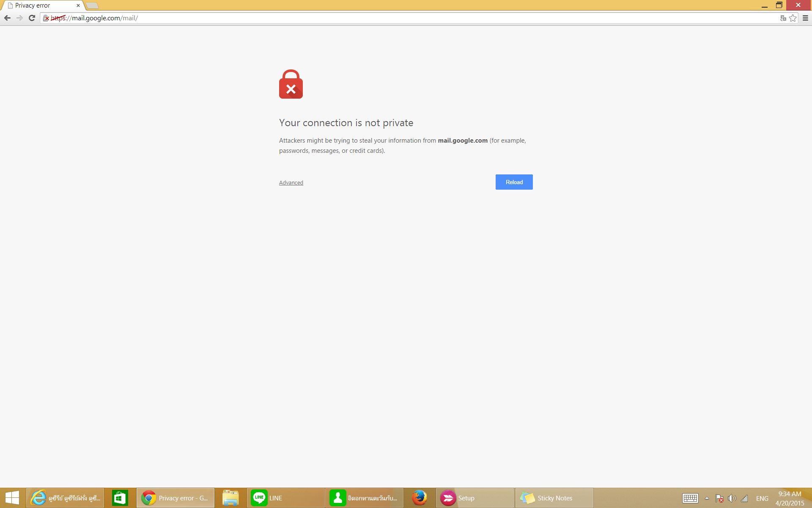Open a new browser tab
The image size is (812, 508).
[92, 6]
